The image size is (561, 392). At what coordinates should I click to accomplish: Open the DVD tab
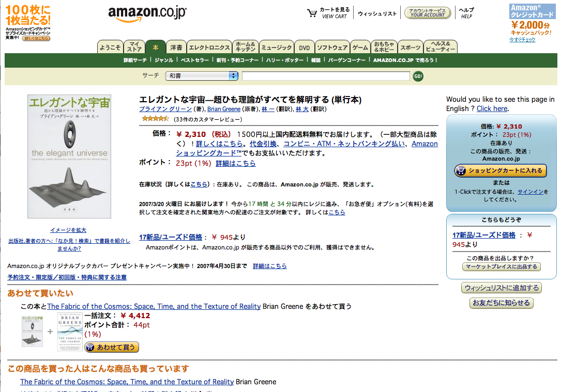(305, 47)
